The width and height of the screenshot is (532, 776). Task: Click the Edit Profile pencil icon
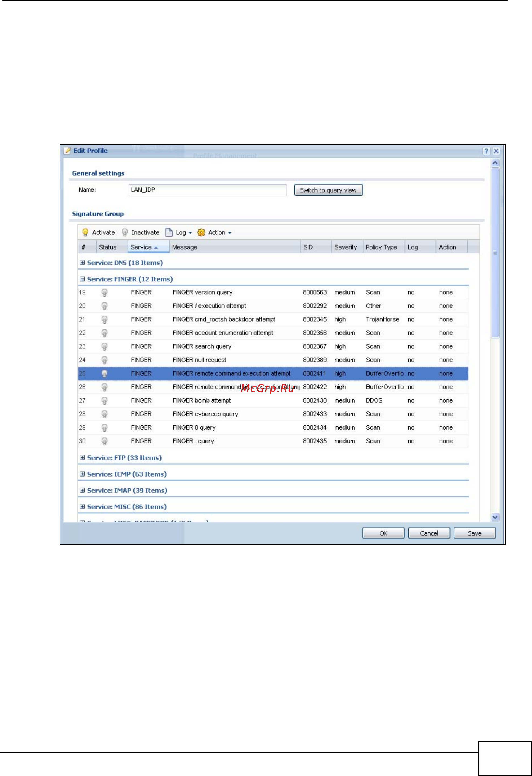click(68, 151)
